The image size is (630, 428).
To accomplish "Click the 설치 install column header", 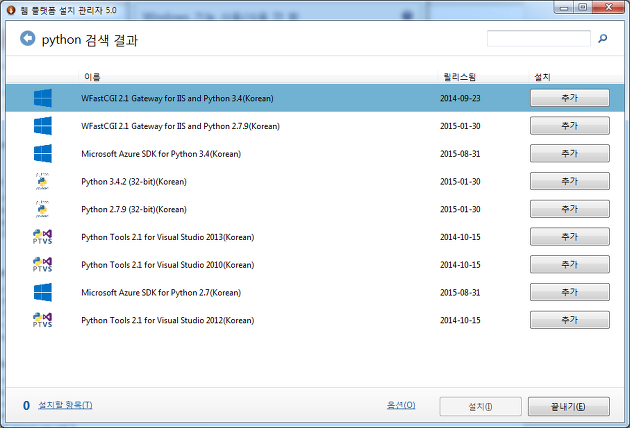I will pos(542,77).
